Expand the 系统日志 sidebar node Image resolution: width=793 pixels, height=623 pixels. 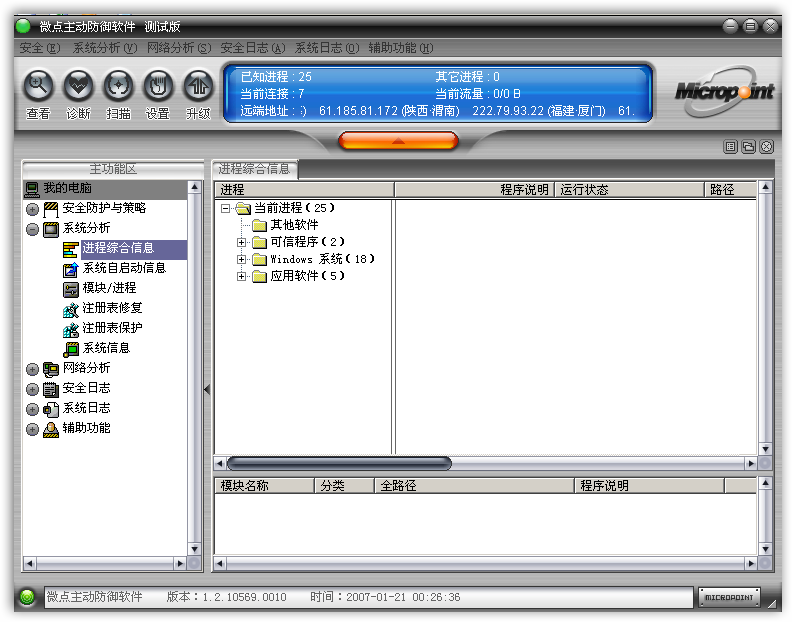[32, 409]
